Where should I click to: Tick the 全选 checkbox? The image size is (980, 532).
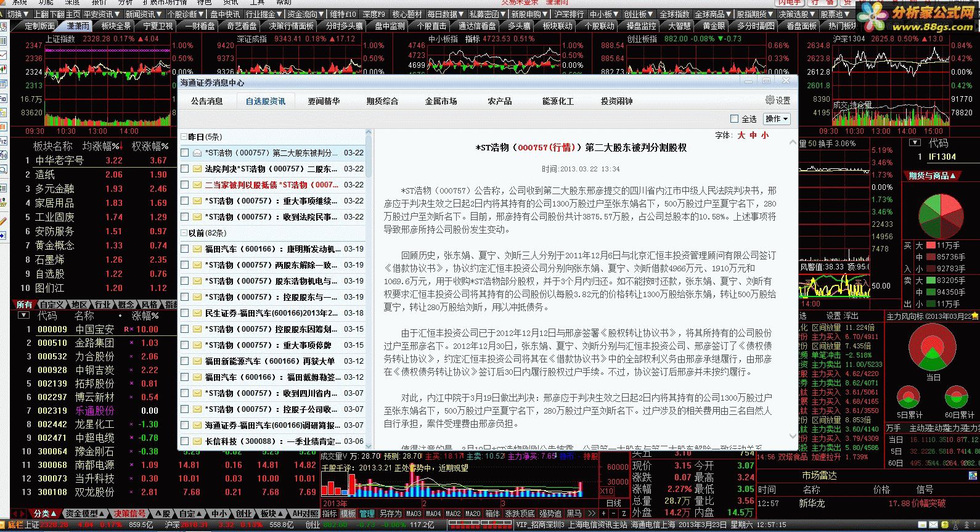[734, 119]
